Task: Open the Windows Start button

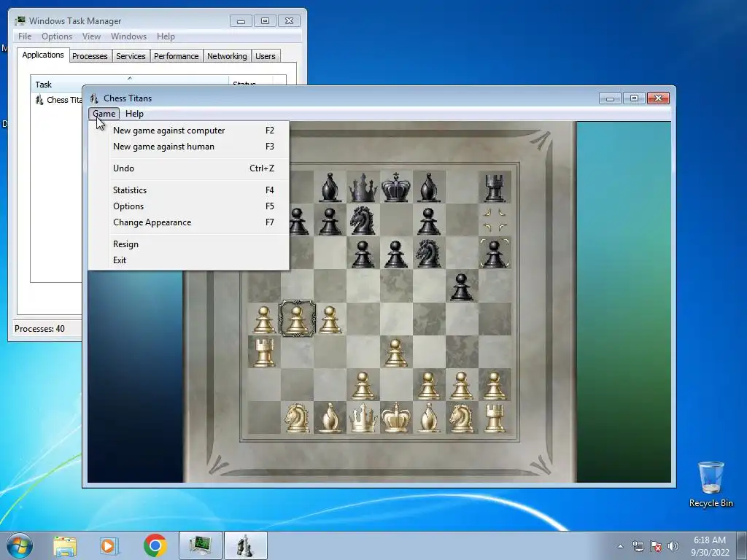Action: [x=20, y=545]
